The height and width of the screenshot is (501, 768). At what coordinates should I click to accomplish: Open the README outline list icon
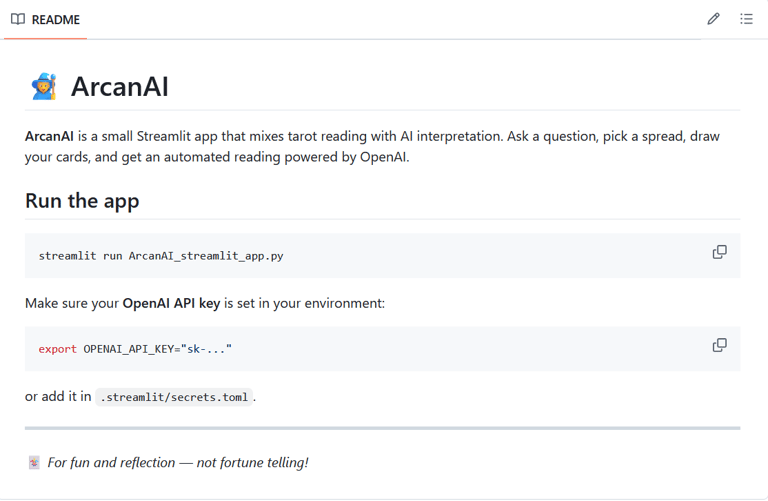point(746,19)
